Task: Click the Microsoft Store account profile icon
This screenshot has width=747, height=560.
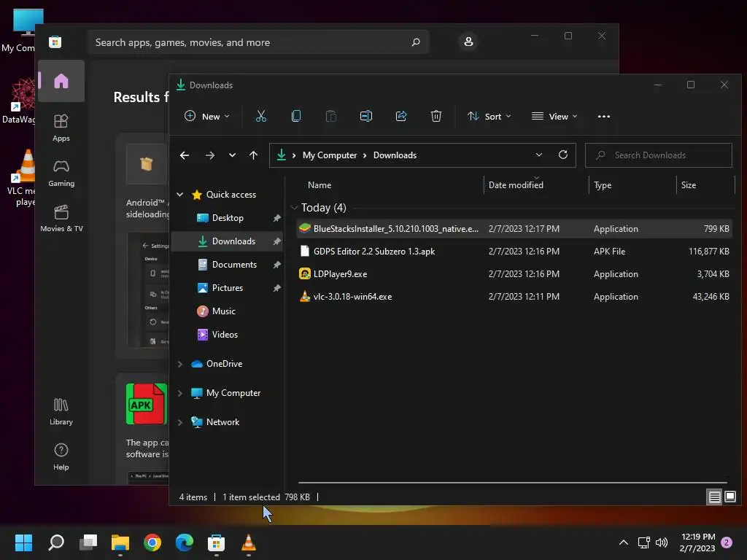Action: (468, 42)
